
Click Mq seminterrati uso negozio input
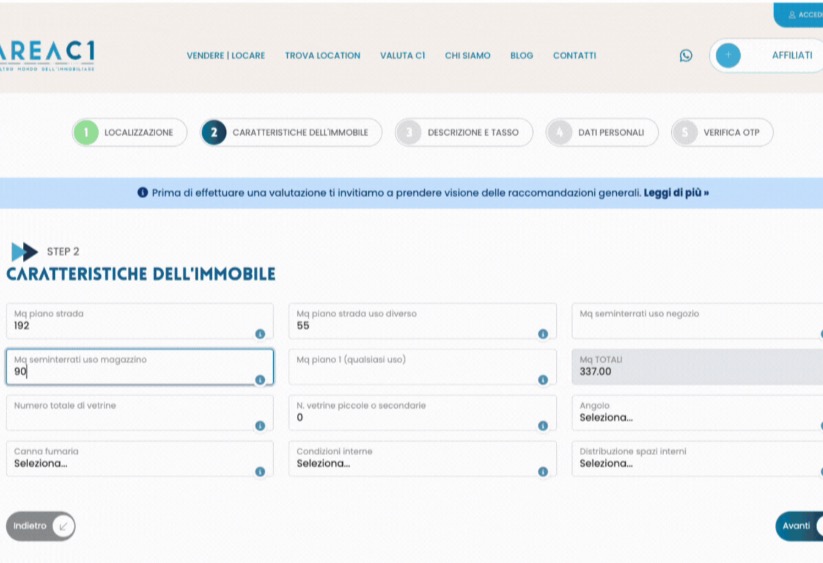pyautogui.click(x=697, y=321)
